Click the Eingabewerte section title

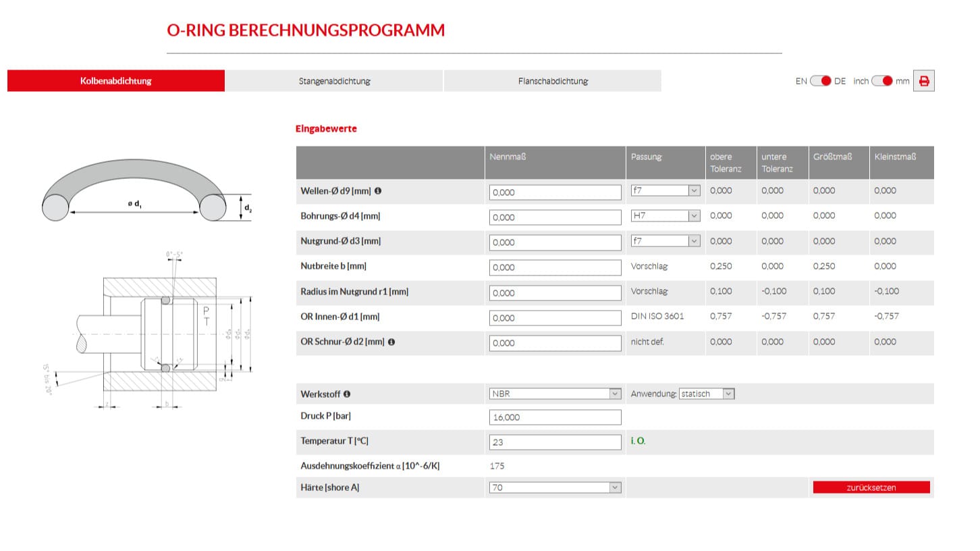326,128
